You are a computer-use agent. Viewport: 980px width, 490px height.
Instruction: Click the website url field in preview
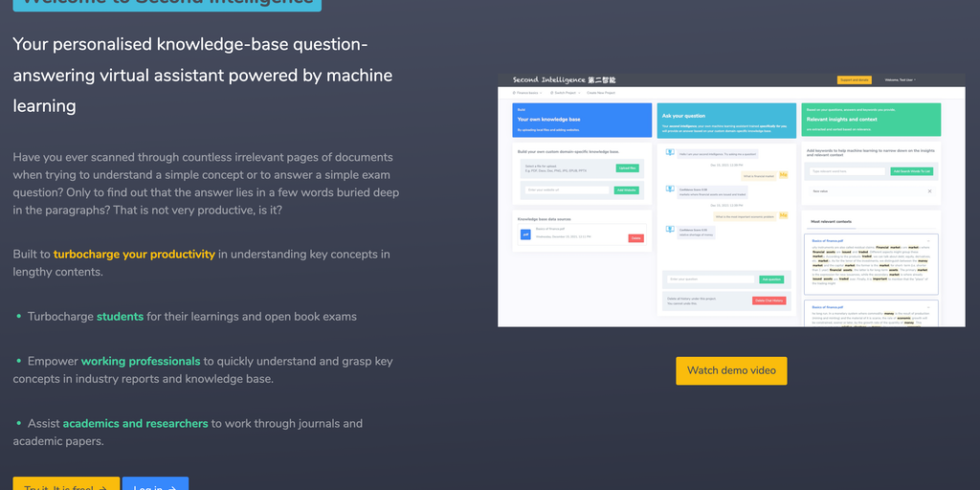pyautogui.click(x=567, y=190)
